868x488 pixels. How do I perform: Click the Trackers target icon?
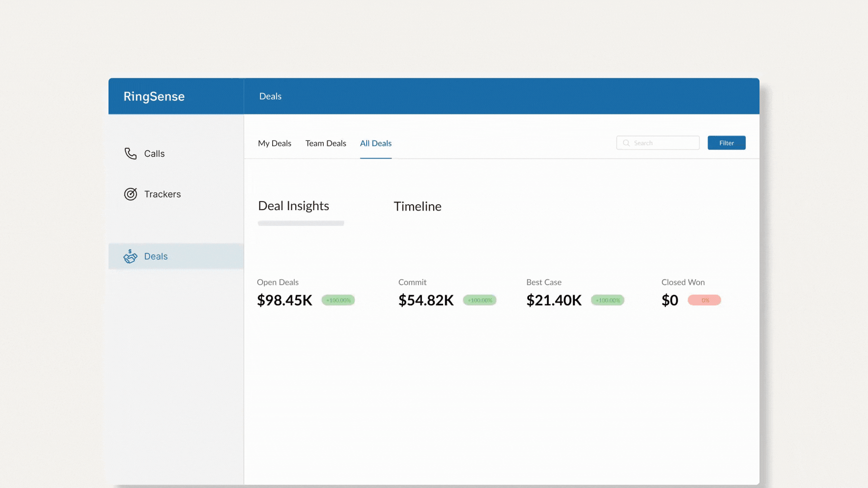pyautogui.click(x=130, y=194)
